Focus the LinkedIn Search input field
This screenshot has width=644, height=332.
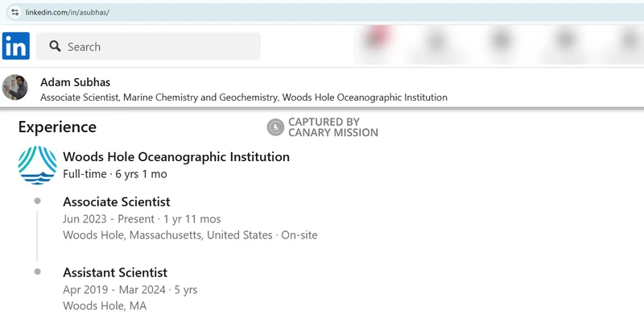tap(148, 46)
